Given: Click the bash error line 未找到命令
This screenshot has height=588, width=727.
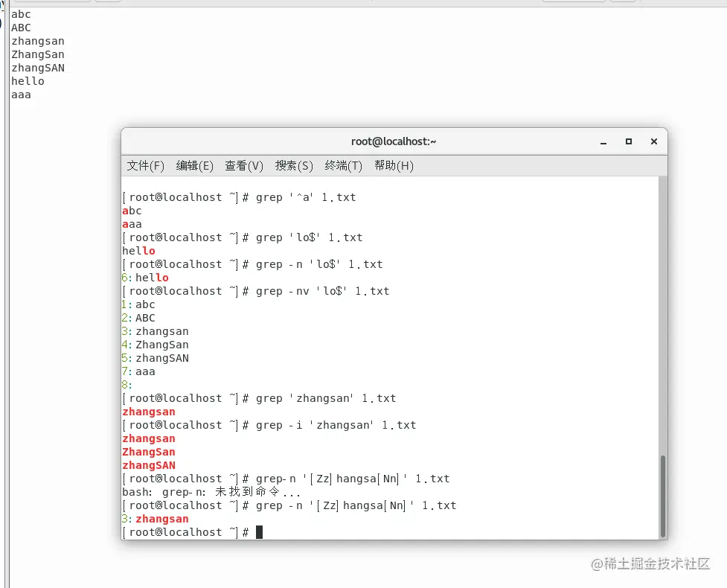Looking at the screenshot, I should point(211,492).
